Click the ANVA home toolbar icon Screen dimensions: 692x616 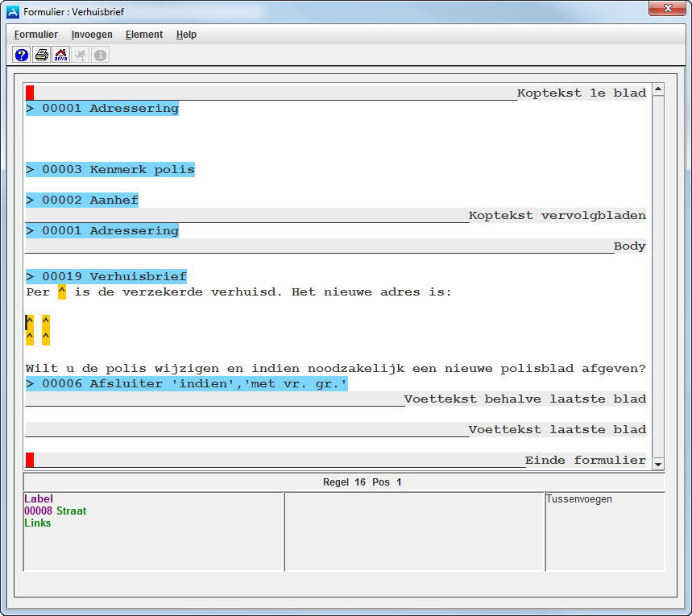pyautogui.click(x=60, y=54)
